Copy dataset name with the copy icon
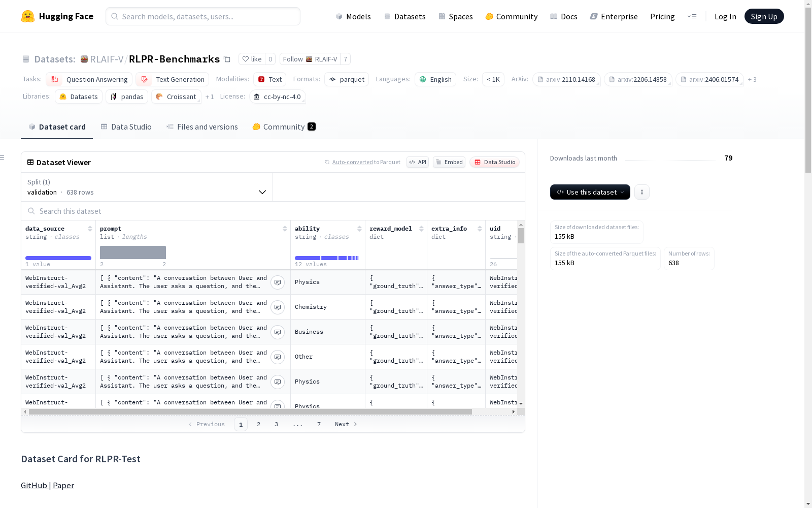 pos(227,59)
